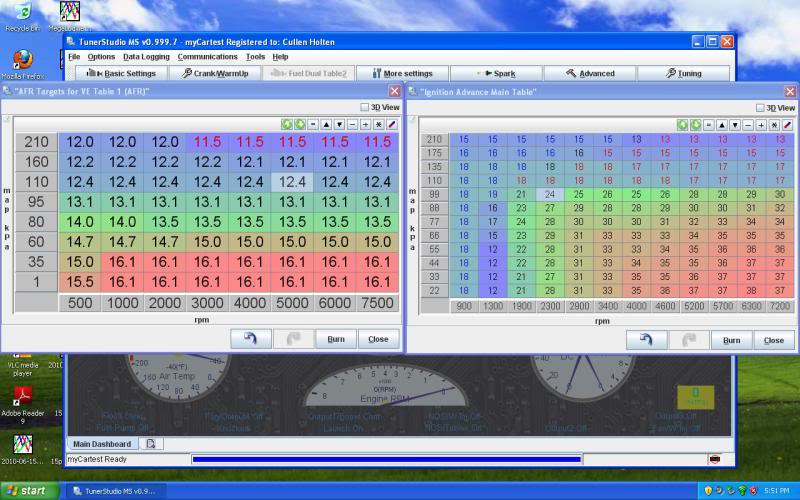800x500 pixels.
Task: Open the File menu
Action: (74, 57)
